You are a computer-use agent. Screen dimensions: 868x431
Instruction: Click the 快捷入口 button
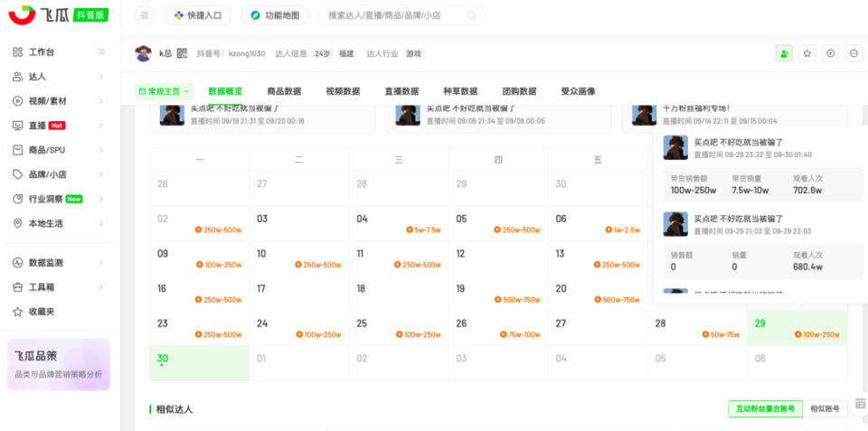198,15
